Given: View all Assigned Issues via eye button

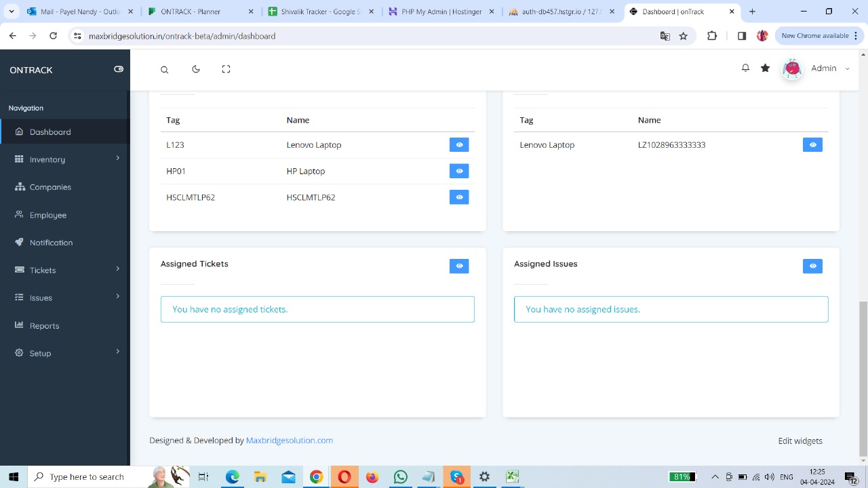Looking at the screenshot, I should tap(812, 266).
